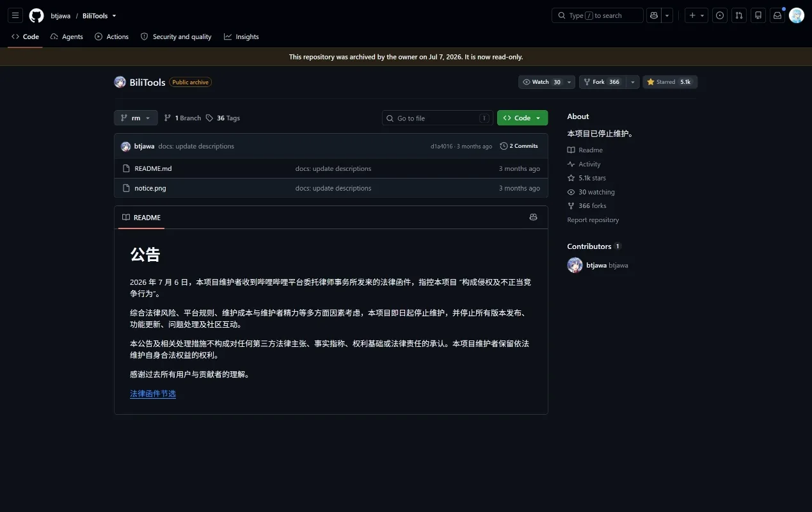View the 36 Tags link
Screen dimensions: 812x512
(x=223, y=118)
